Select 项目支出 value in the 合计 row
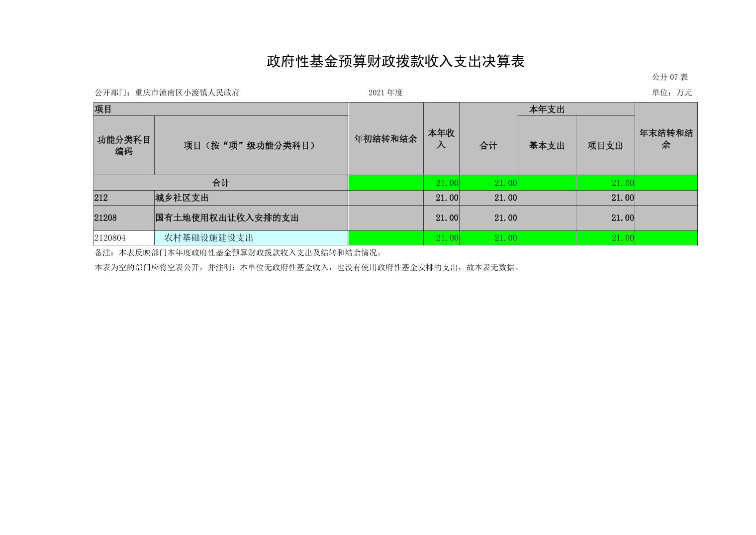Viewport: 756px width, 535px height. (605, 183)
